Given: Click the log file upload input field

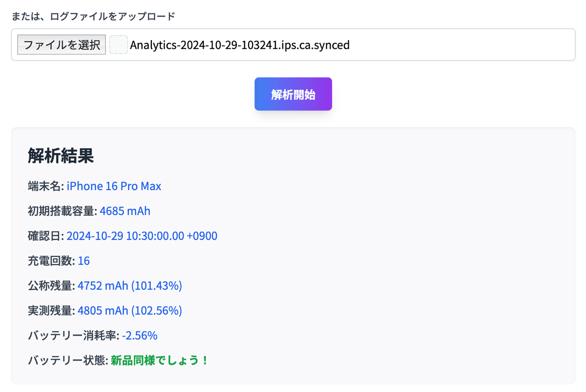Looking at the screenshot, I should pyautogui.click(x=293, y=44).
